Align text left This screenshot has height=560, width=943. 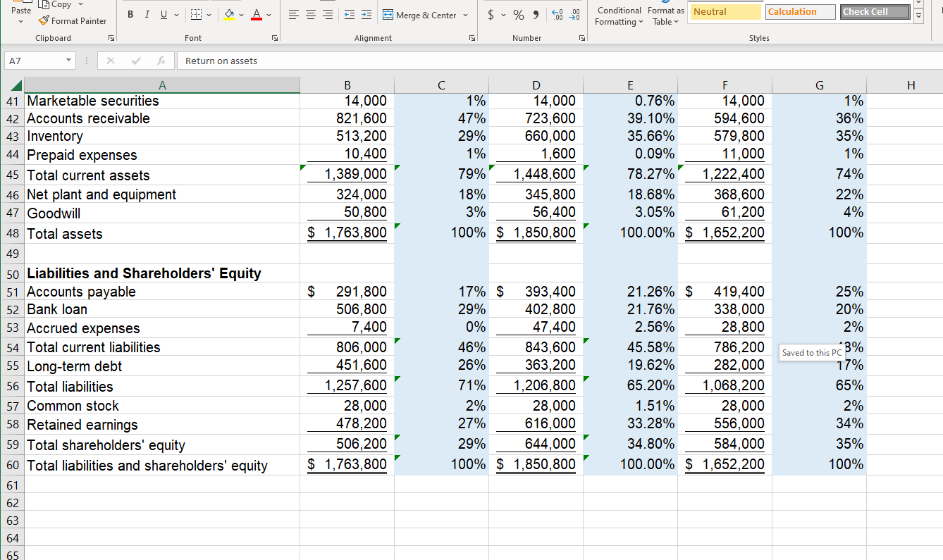(x=293, y=15)
